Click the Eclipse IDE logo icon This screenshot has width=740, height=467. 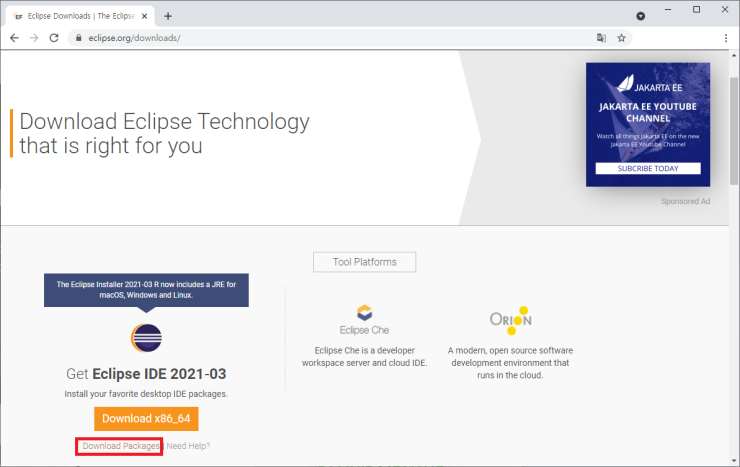coord(146,339)
